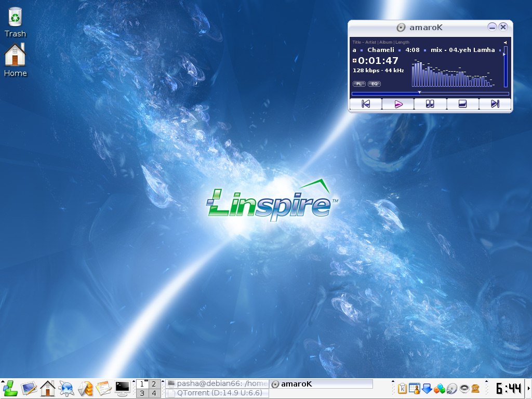Click the calendar icon in the system tray
This screenshot has height=399, width=532.
tap(414, 389)
